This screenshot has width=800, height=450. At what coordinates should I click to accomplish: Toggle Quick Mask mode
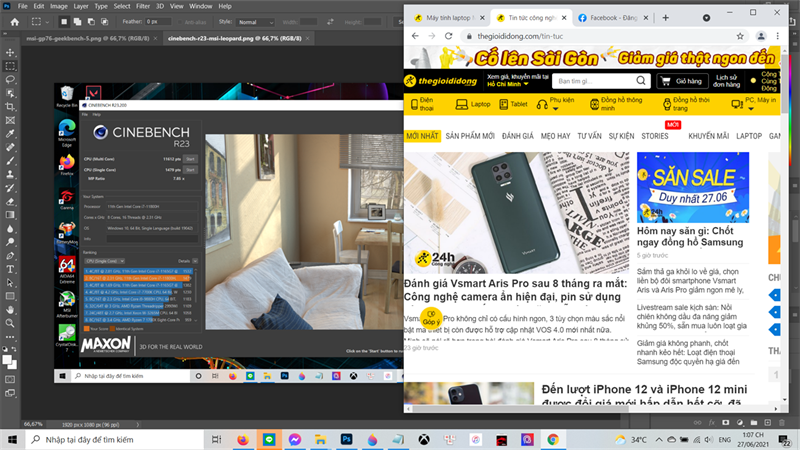click(10, 380)
